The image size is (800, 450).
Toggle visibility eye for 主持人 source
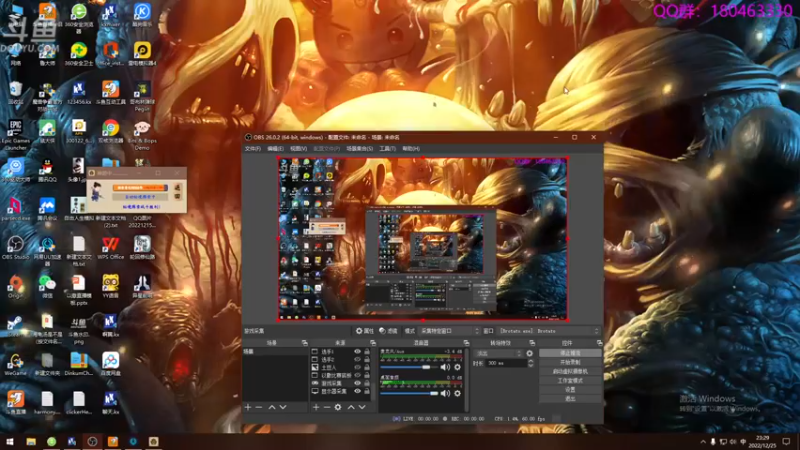357,367
